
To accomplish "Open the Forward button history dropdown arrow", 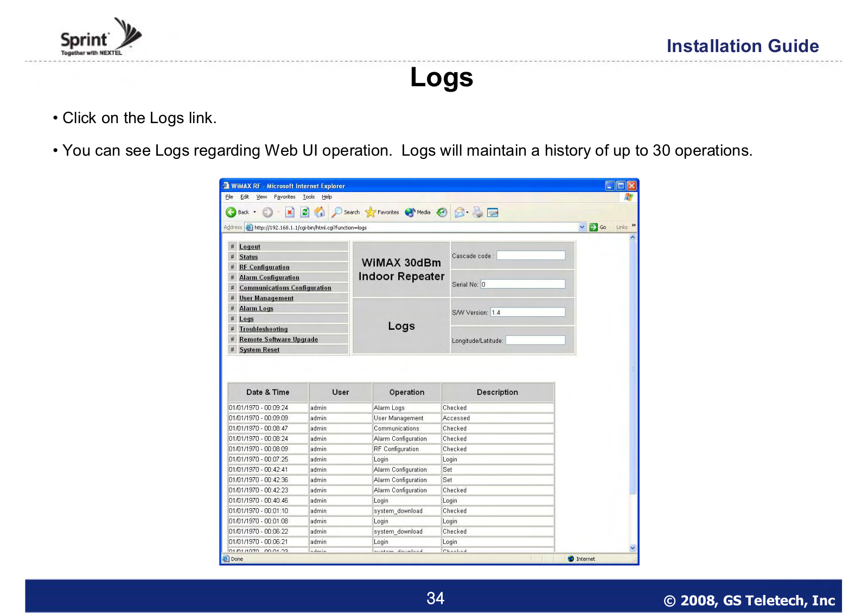I will click(278, 212).
